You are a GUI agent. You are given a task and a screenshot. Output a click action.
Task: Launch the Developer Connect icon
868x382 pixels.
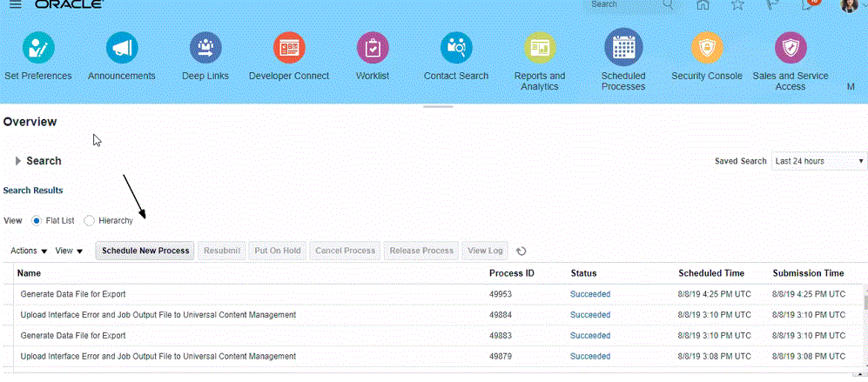coord(289,47)
